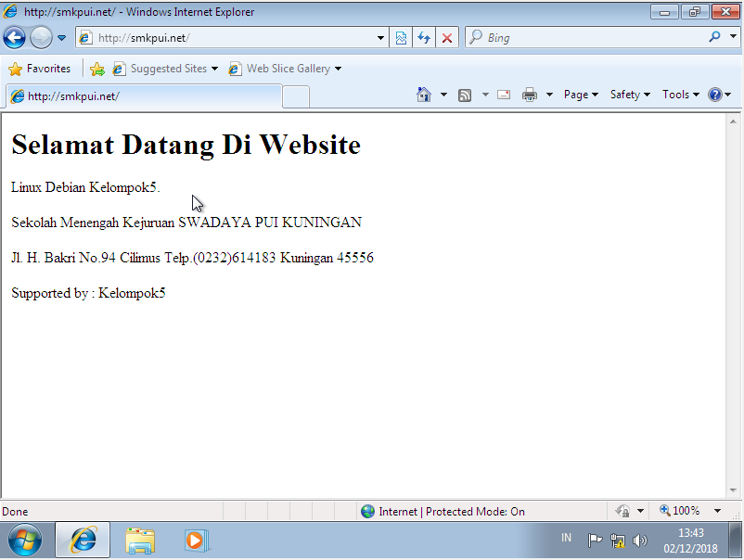This screenshot has width=744, height=560.
Task: Open the Home page icon
Action: 426,95
